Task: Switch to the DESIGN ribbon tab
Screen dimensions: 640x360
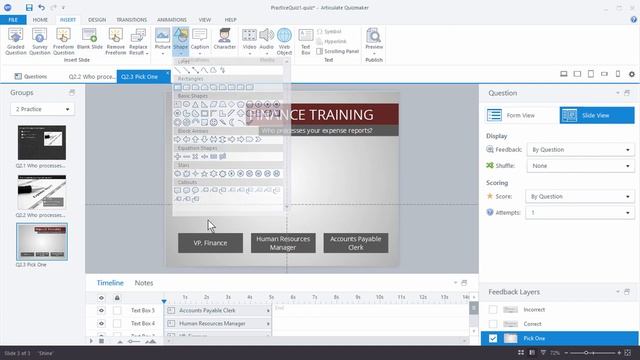Action: [97, 20]
